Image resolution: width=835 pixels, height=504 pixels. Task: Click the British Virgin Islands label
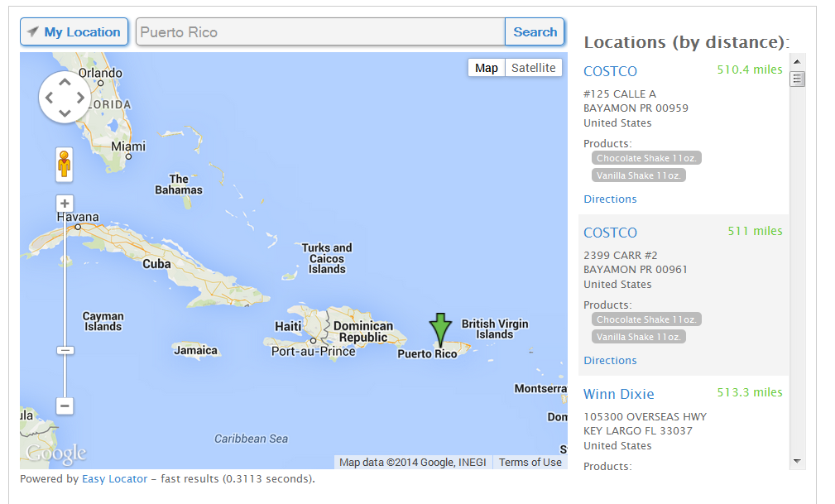coord(495,329)
